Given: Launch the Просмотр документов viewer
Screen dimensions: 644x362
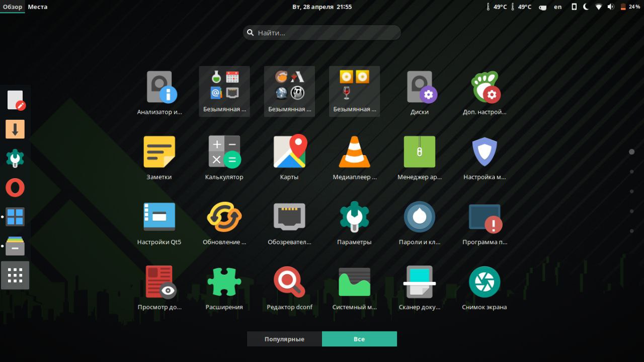Looking at the screenshot, I should (x=159, y=287).
